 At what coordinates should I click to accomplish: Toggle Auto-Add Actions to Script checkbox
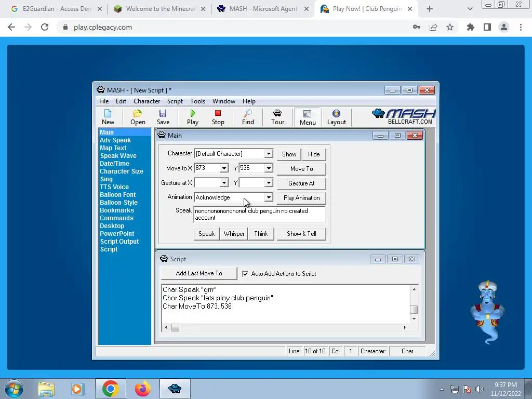[245, 273]
